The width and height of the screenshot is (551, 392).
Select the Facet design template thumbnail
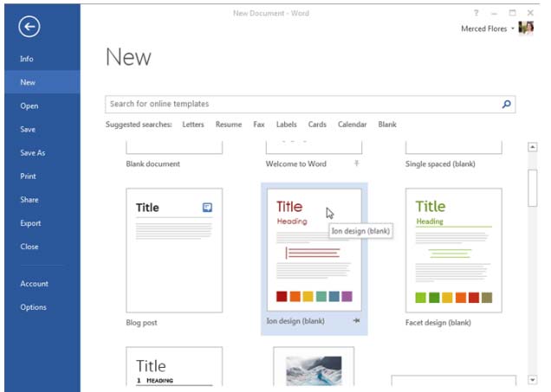[453, 250]
